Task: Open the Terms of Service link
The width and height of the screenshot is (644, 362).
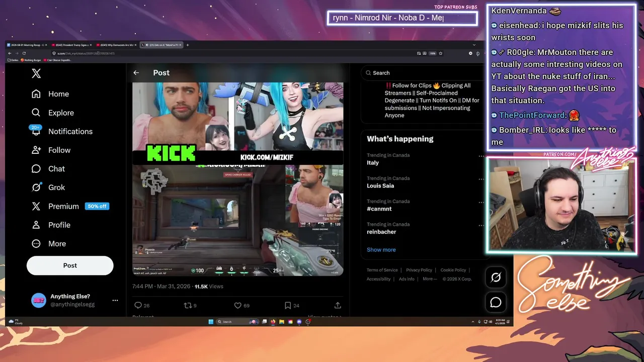Action: [x=382, y=270]
